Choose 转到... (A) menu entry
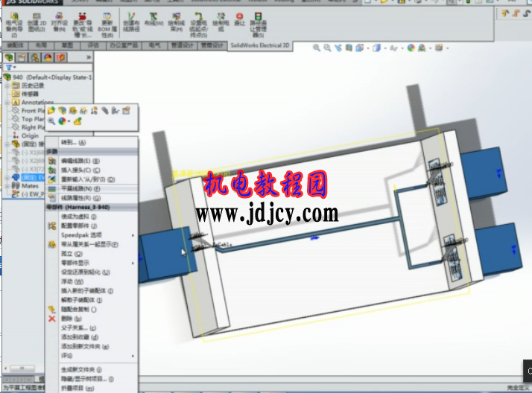532x393 pixels. coord(92,143)
